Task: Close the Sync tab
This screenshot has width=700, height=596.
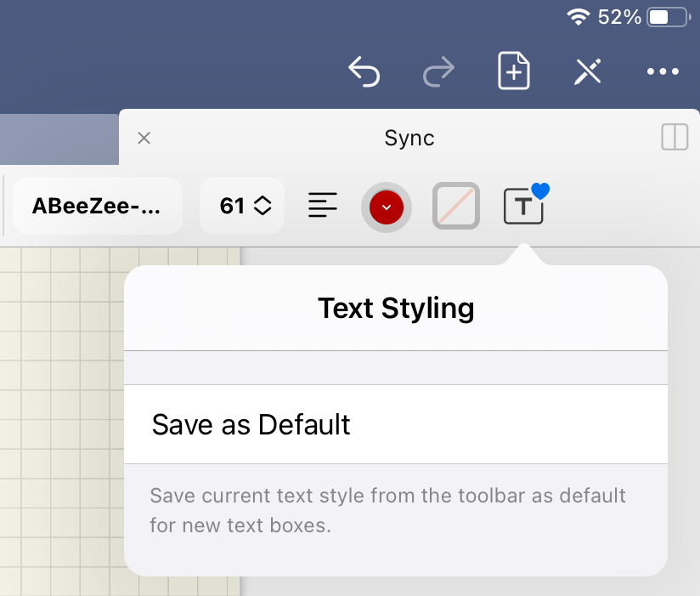Action: tap(144, 137)
